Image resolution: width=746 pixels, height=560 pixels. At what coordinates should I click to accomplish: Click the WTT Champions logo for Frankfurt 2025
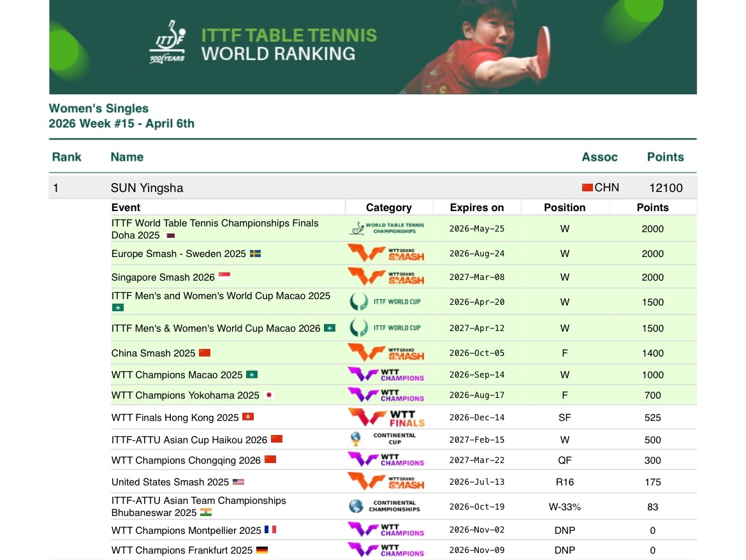386,550
